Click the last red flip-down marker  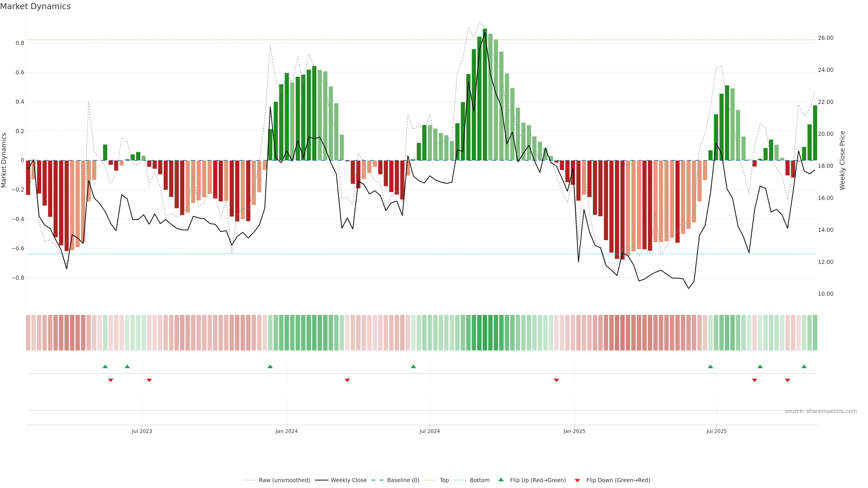(x=788, y=380)
